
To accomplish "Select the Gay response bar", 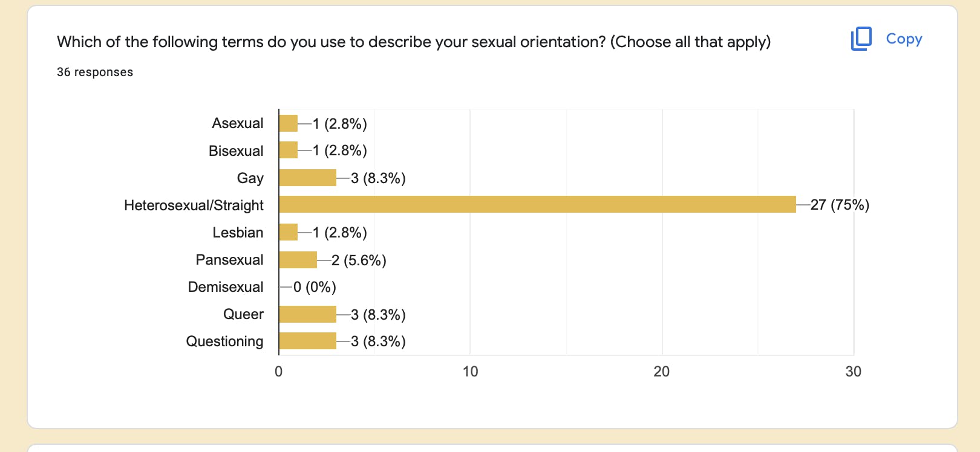I will tap(307, 178).
